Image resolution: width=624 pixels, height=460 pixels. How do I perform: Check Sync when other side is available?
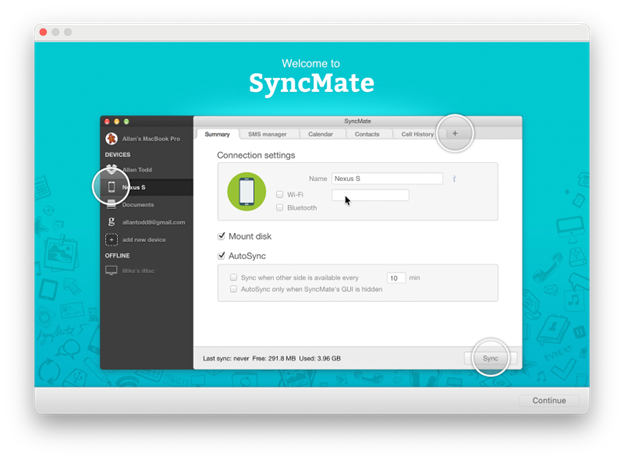click(234, 277)
